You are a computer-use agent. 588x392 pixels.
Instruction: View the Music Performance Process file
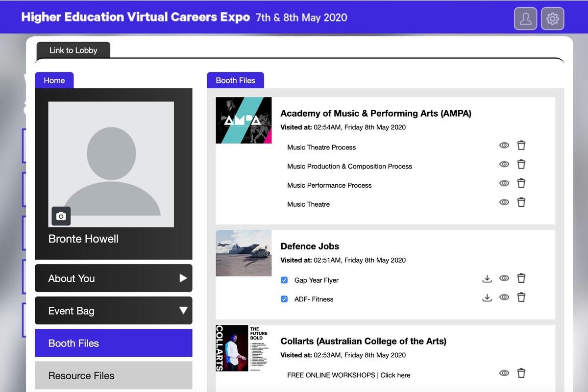coord(504,183)
